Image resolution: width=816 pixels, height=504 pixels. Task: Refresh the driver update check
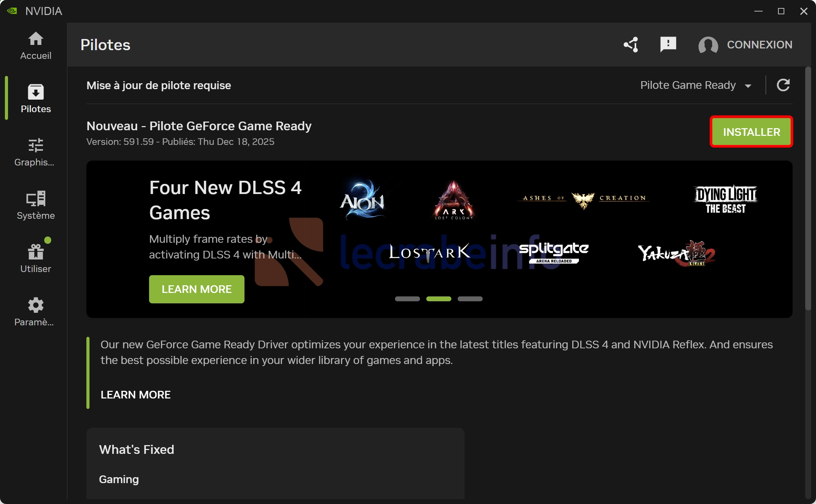pyautogui.click(x=783, y=85)
